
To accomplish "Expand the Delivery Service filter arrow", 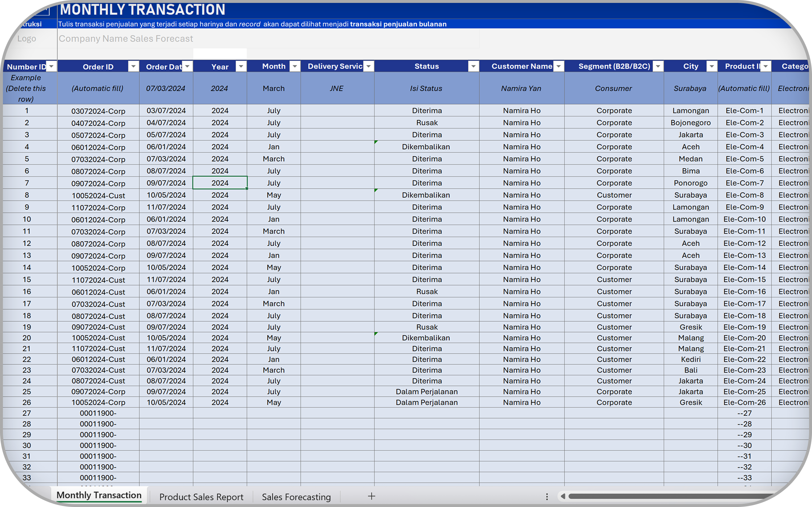I will (x=369, y=66).
